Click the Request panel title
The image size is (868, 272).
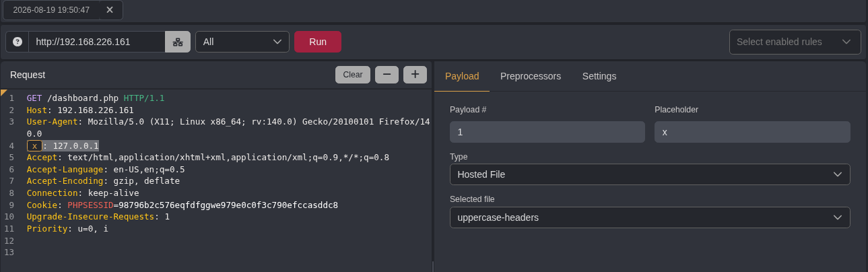28,75
